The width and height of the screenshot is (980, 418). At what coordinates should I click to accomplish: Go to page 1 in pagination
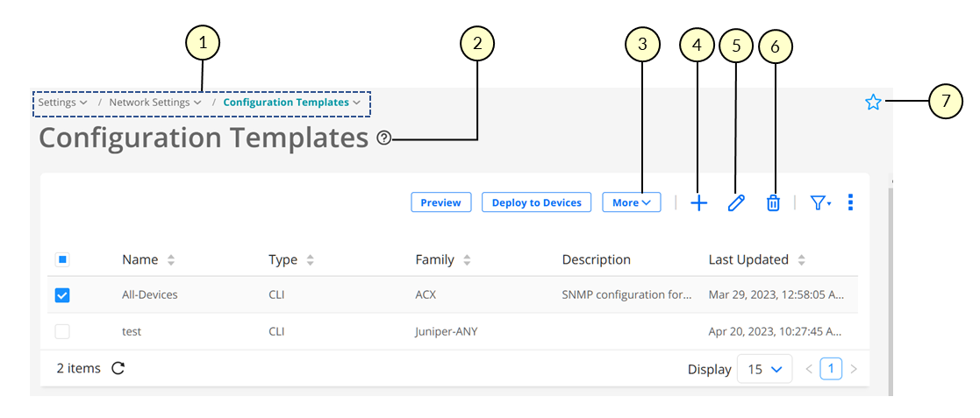click(831, 369)
